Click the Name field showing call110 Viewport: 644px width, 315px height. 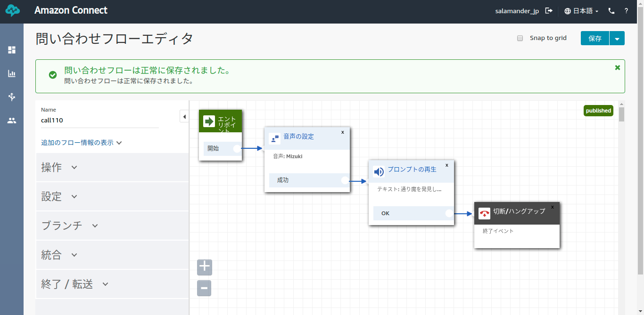pyautogui.click(x=99, y=120)
